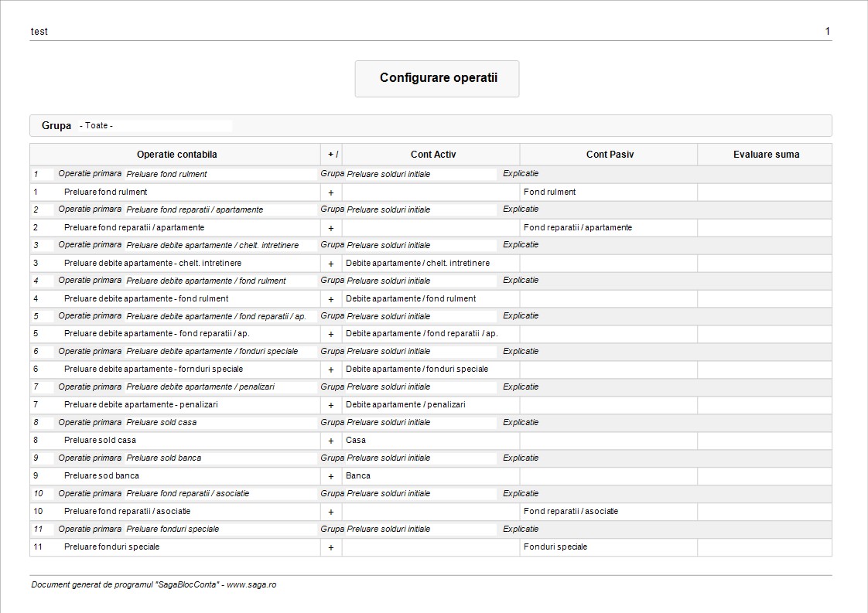Click 'Debite apartamente / fond reparatii / ap.' Cont Activ cell
This screenshot has height=613, width=868.
coord(422,334)
